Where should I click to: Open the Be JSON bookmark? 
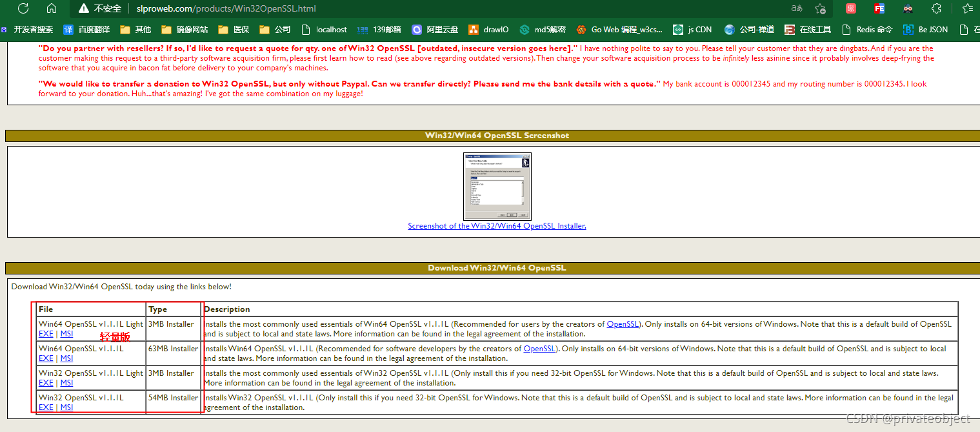click(x=926, y=30)
